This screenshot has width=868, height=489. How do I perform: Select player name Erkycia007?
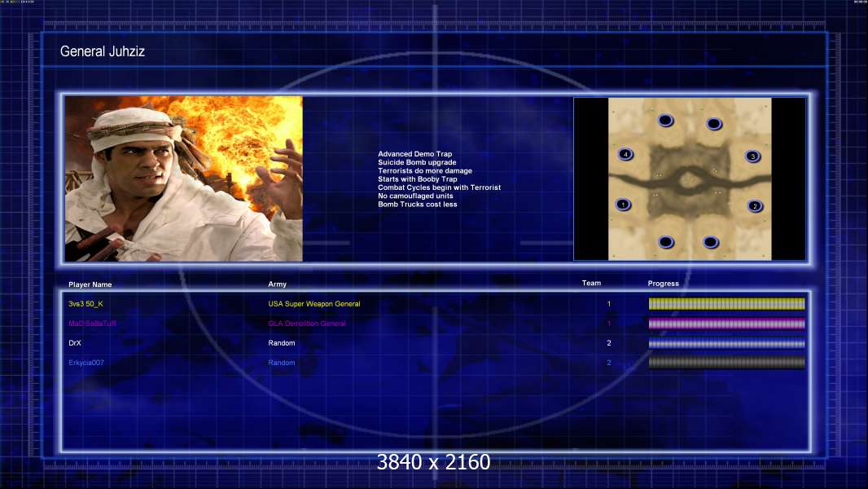(x=86, y=363)
